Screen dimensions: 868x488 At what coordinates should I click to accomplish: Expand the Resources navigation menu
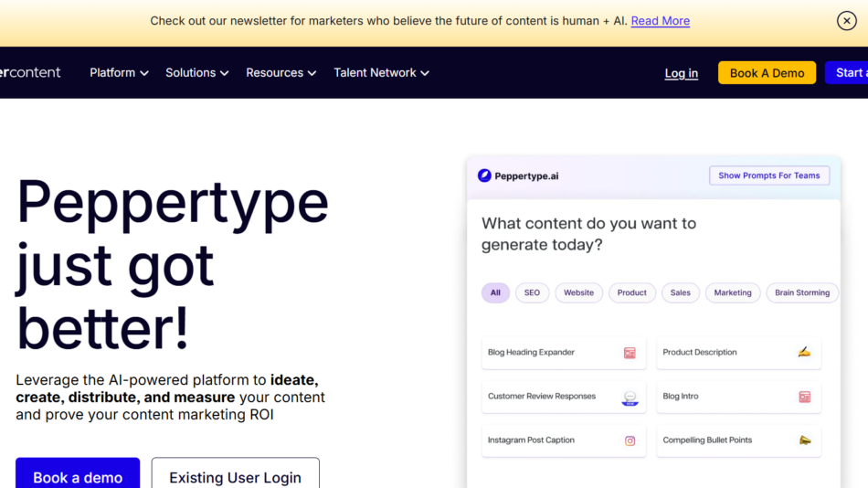coord(281,73)
